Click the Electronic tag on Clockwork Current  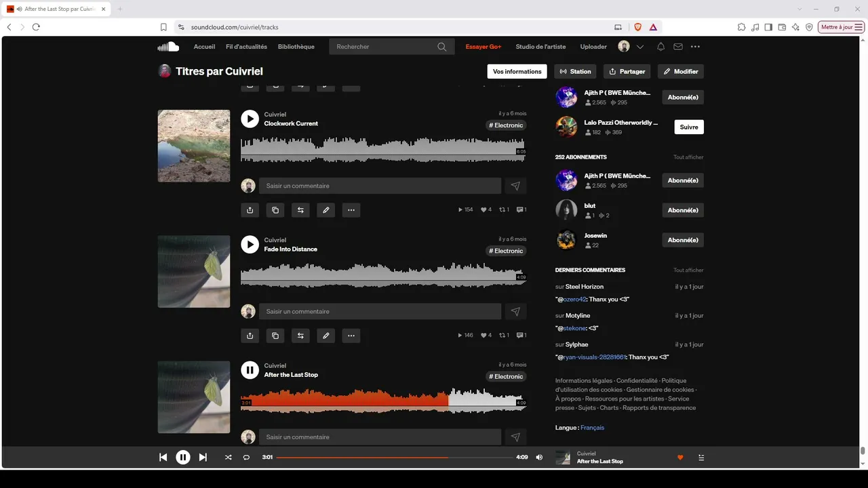(506, 125)
